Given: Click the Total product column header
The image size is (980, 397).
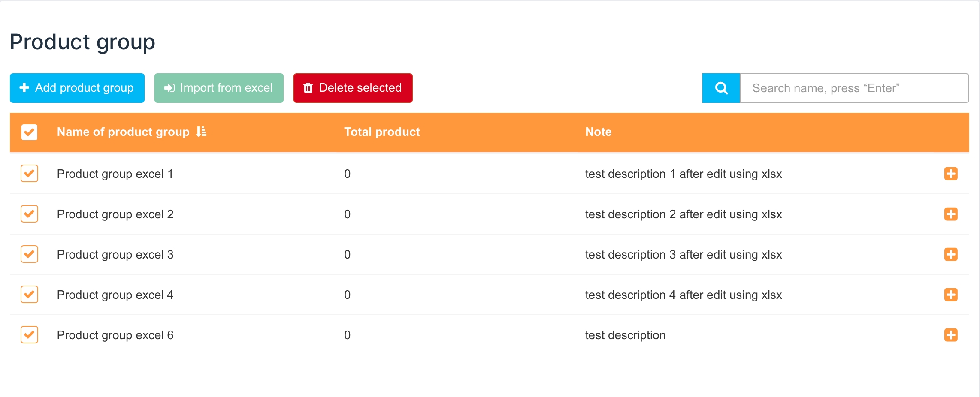Looking at the screenshot, I should coord(382,132).
